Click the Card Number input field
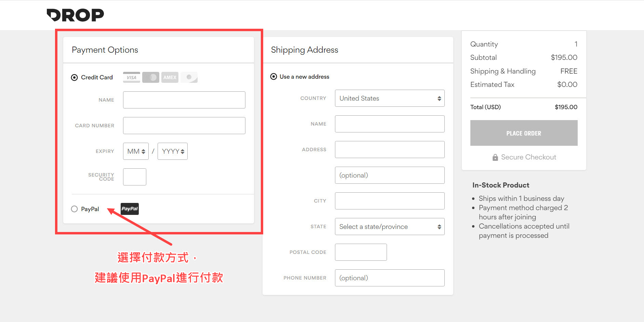 click(184, 126)
